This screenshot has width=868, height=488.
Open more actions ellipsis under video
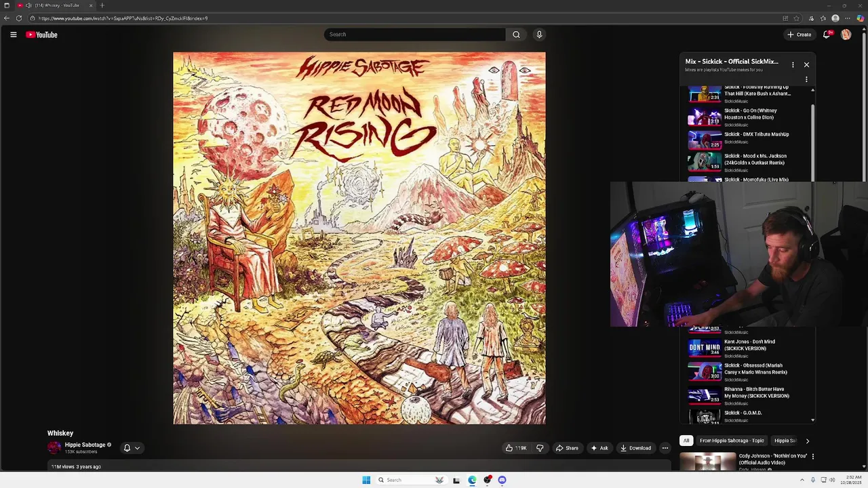pyautogui.click(x=665, y=448)
